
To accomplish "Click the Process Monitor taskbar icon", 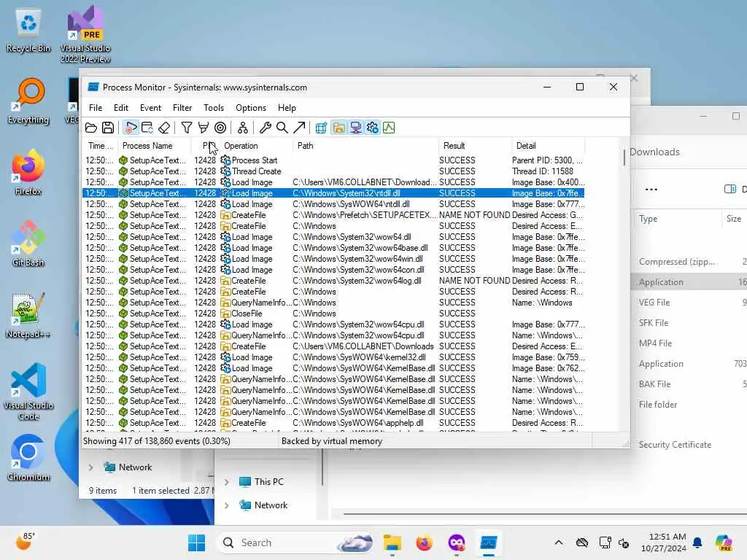I will 489,542.
